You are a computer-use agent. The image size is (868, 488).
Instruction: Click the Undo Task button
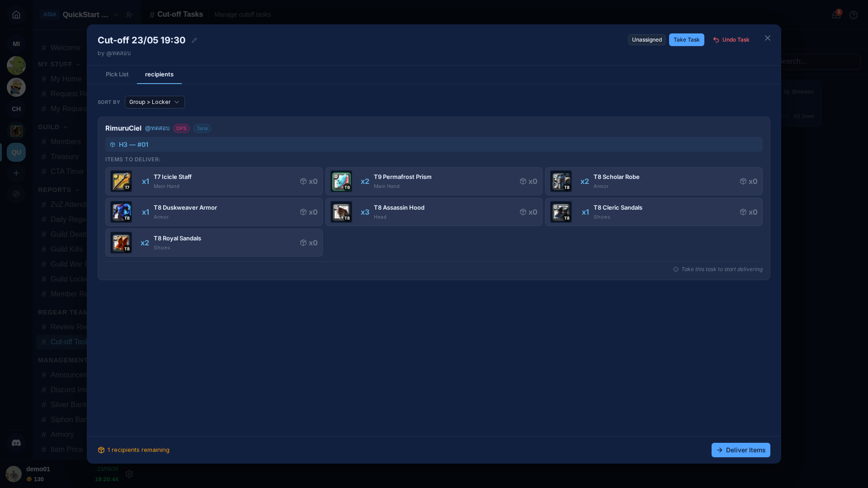pos(731,40)
